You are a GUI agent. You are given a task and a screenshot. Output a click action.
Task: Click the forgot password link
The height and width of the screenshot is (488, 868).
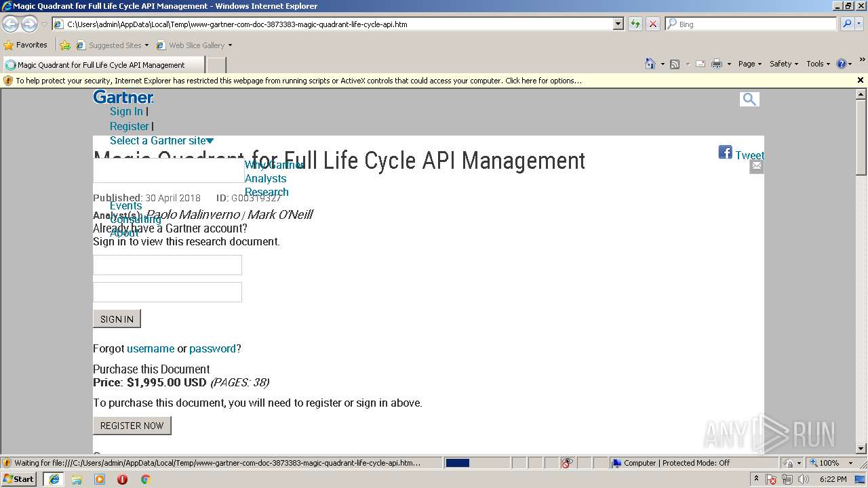point(212,348)
